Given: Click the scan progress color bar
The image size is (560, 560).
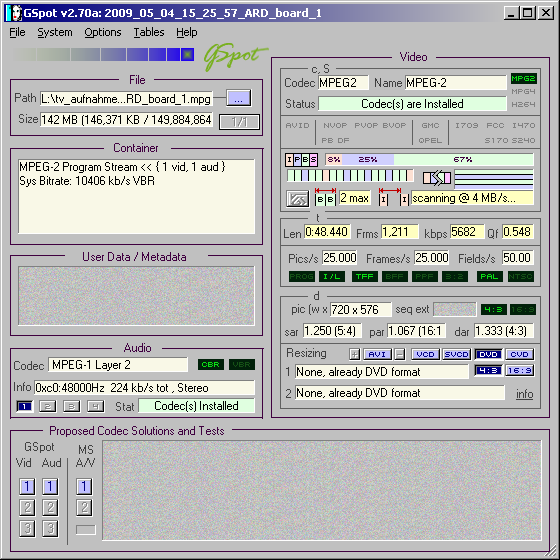Looking at the screenshot, I should [104, 55].
